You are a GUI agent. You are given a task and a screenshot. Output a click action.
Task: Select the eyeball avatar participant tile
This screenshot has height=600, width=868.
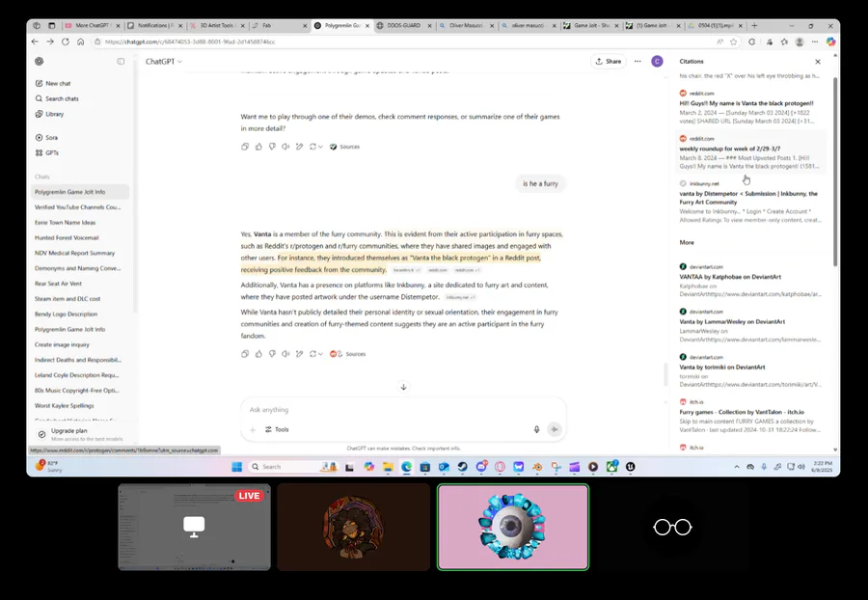coord(513,527)
